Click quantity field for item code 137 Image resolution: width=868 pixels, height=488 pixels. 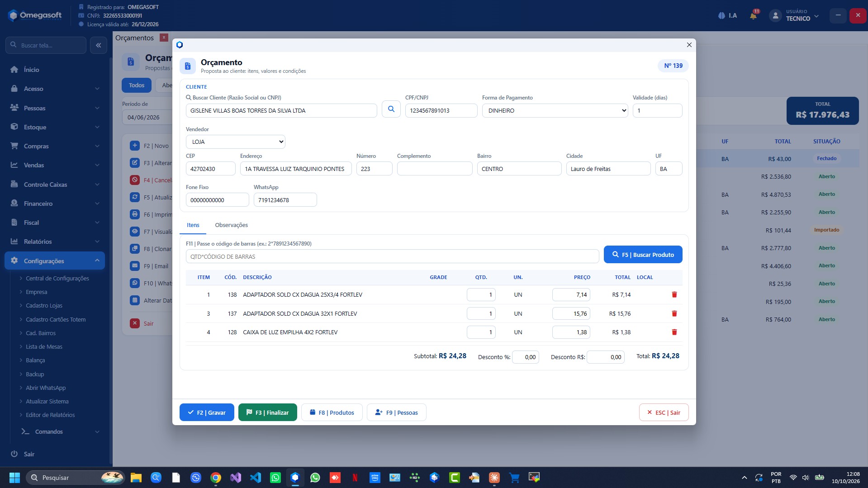pos(481,314)
